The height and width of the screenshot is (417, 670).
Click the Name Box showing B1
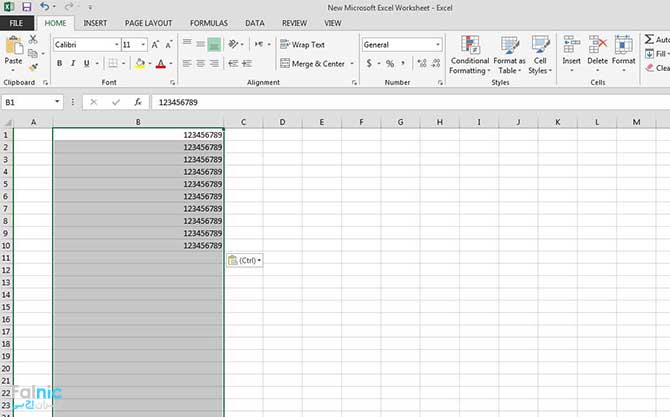[x=30, y=102]
